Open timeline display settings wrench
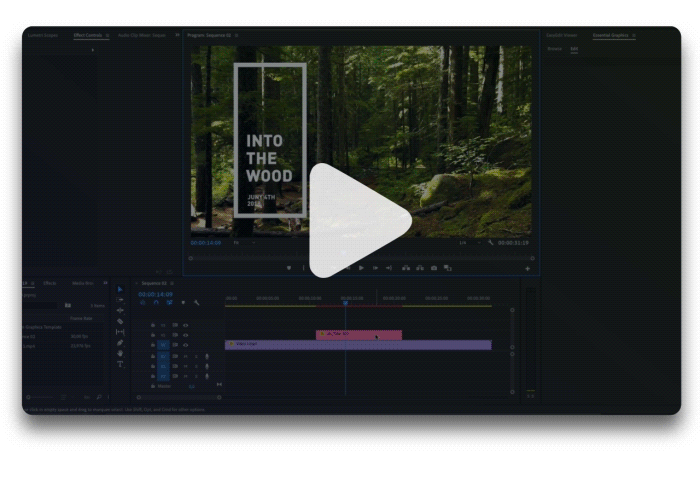This screenshot has height=498, width=700. (x=197, y=302)
